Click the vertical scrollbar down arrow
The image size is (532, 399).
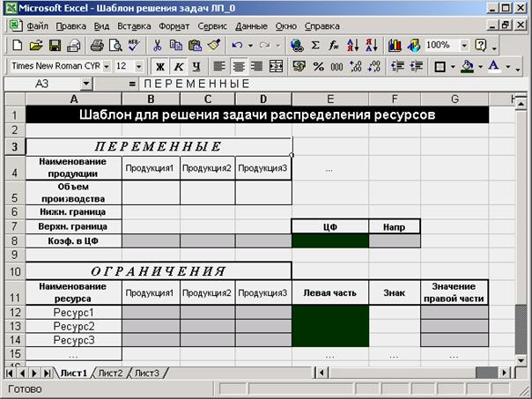(521, 360)
